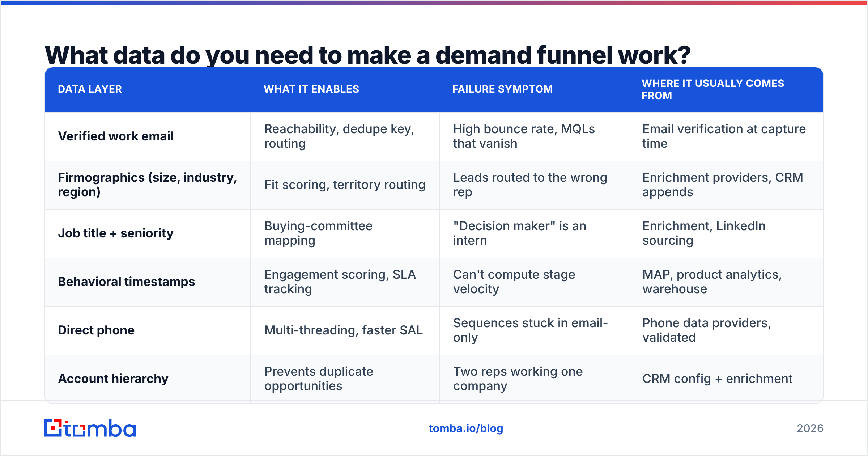The height and width of the screenshot is (456, 868).
Task: Select 'Email verification at capture time' cell
Action: click(726, 136)
